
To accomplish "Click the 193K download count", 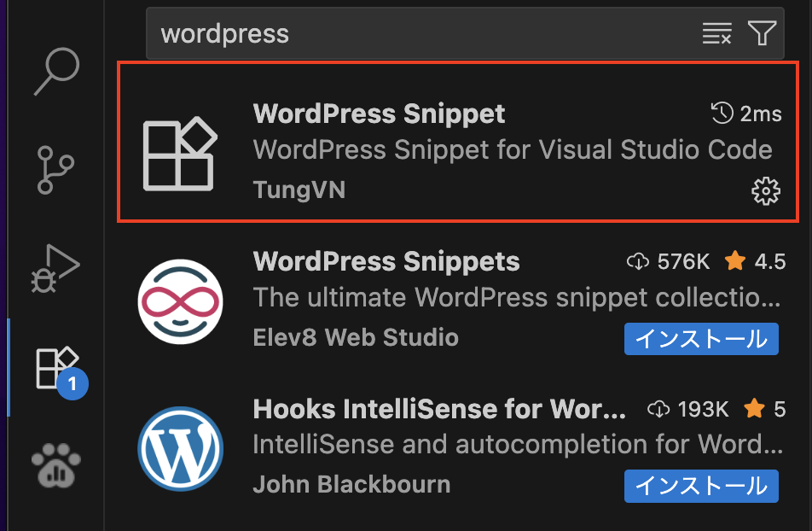I will (688, 409).
